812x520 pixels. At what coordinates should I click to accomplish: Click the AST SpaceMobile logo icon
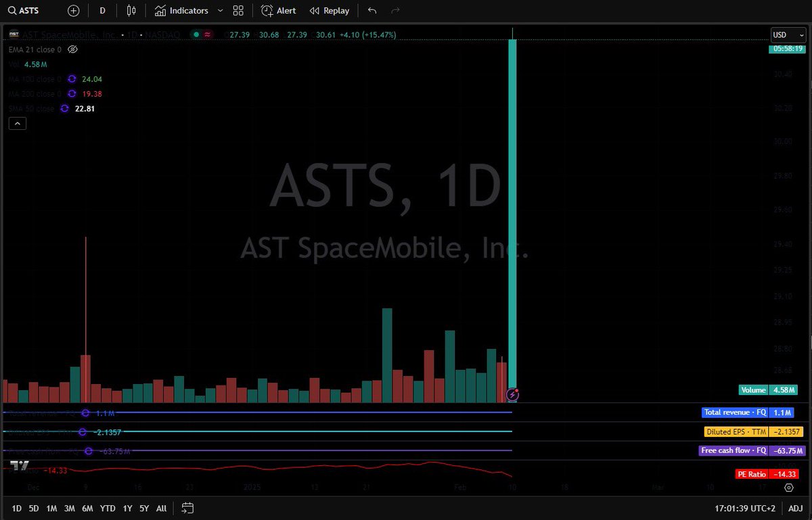point(13,34)
